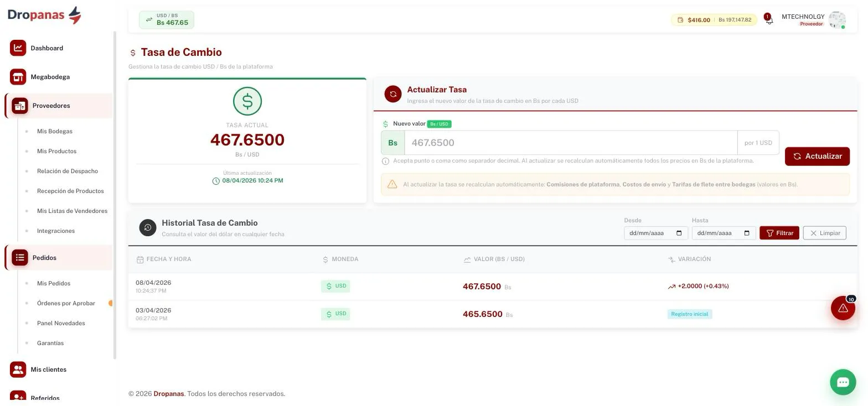Click the sidebar vertical scrollbar
This screenshot has height=406, width=868.
point(115,195)
